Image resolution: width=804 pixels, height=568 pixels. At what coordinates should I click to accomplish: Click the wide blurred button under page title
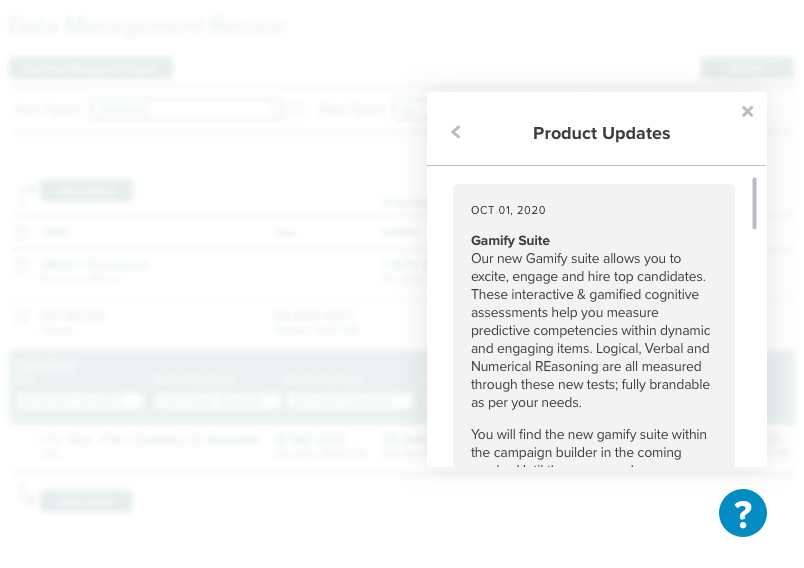(x=91, y=68)
